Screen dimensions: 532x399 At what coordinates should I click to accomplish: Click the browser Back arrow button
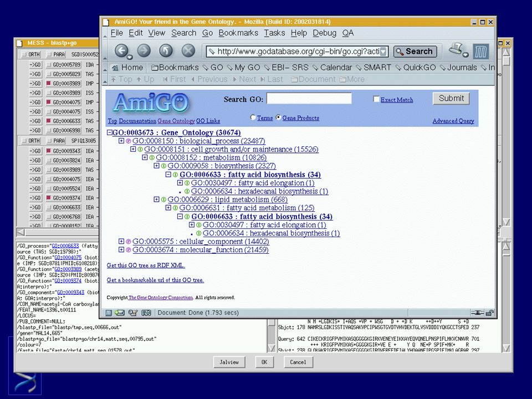pos(121,51)
